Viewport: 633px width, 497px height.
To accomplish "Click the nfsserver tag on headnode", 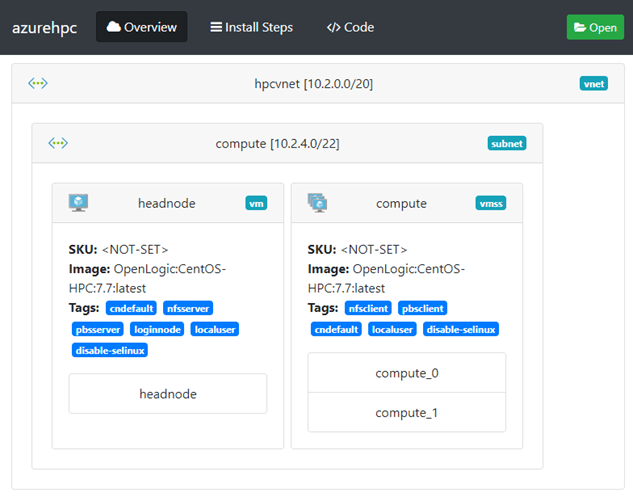I will [x=188, y=309].
